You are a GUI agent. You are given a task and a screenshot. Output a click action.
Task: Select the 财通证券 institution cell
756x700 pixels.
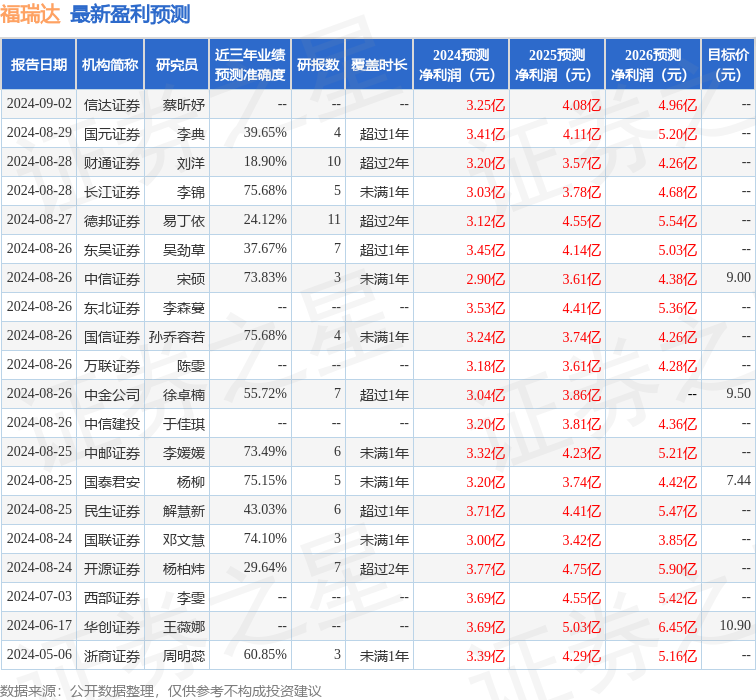point(112,162)
